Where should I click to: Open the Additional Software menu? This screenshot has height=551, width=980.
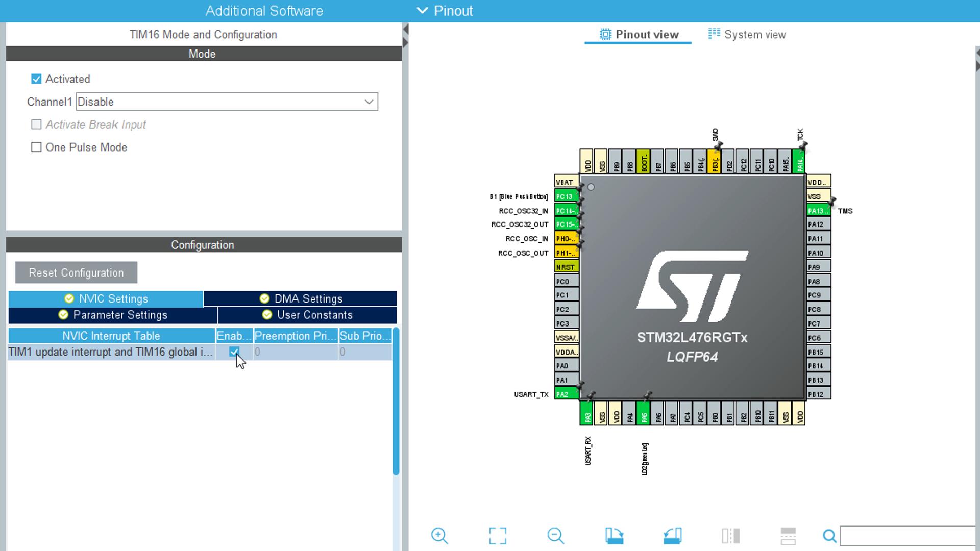click(264, 10)
